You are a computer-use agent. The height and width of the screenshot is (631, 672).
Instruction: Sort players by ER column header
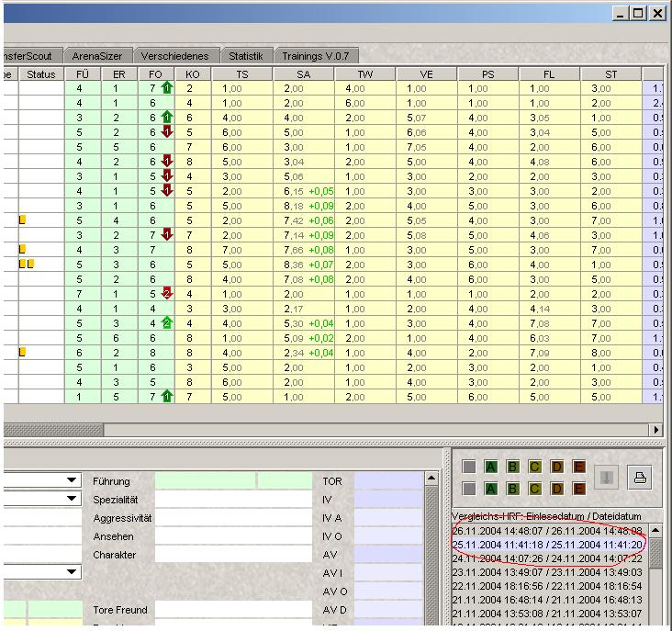119,74
